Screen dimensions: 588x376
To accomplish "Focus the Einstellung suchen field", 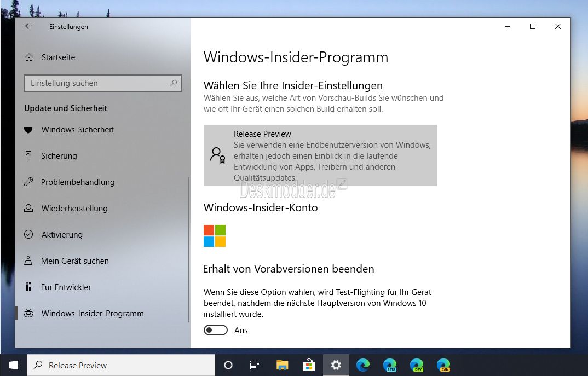I will pos(103,83).
